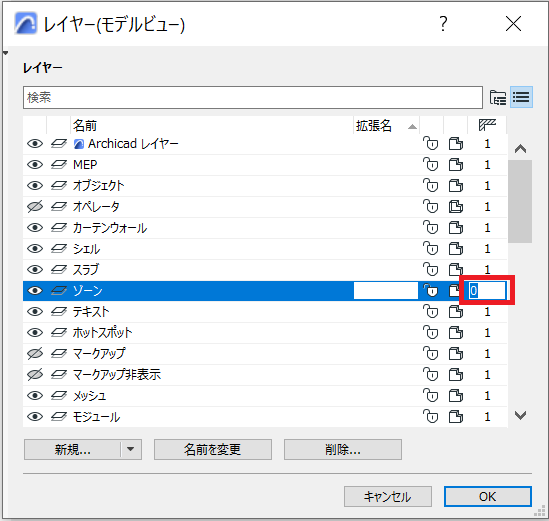This screenshot has height=521, width=549.
Task: Show the マークアップ layer via eye icon
Action: 35,353
